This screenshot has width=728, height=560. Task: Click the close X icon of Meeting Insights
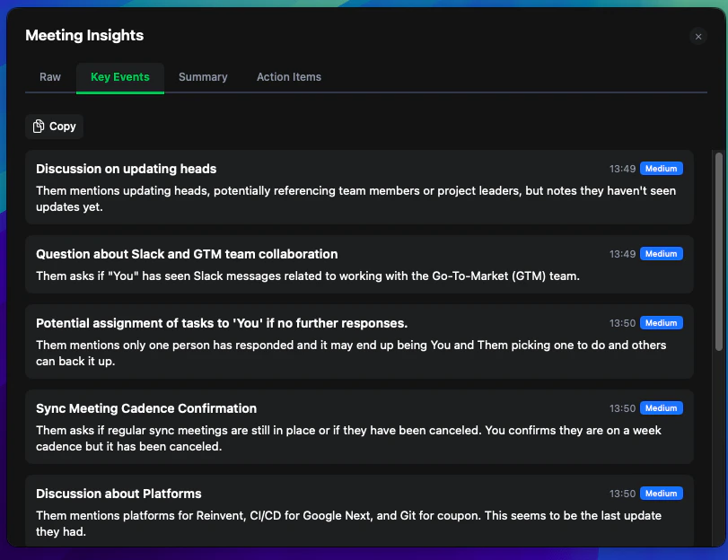698,37
